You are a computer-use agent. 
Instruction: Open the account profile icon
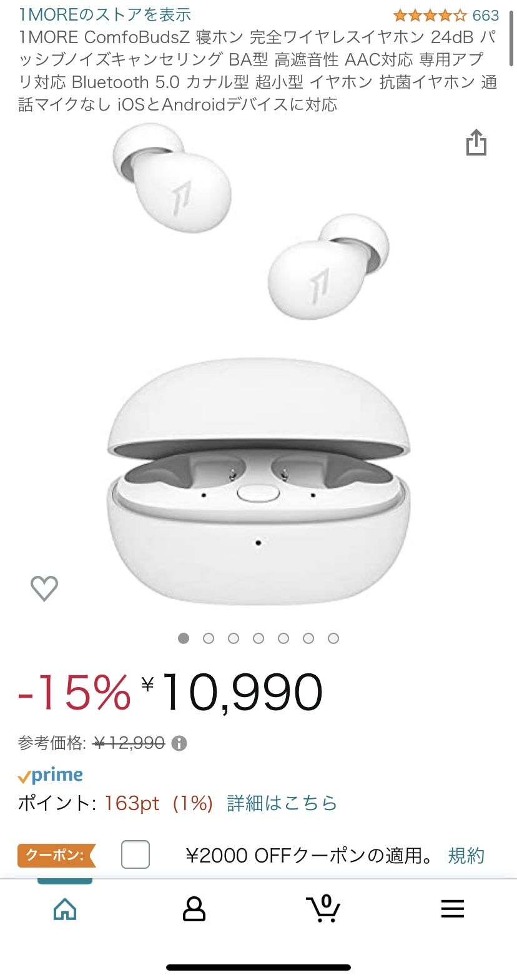[194, 909]
